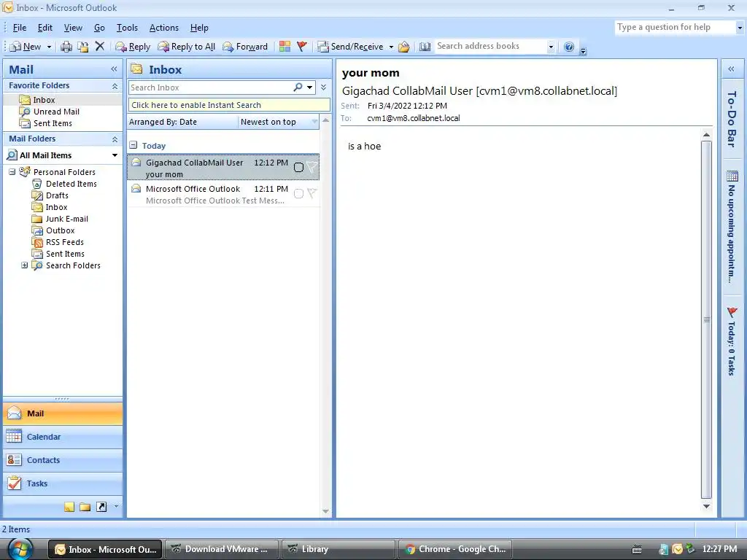The image size is (747, 560).
Task: Open the Go menu
Action: (99, 28)
